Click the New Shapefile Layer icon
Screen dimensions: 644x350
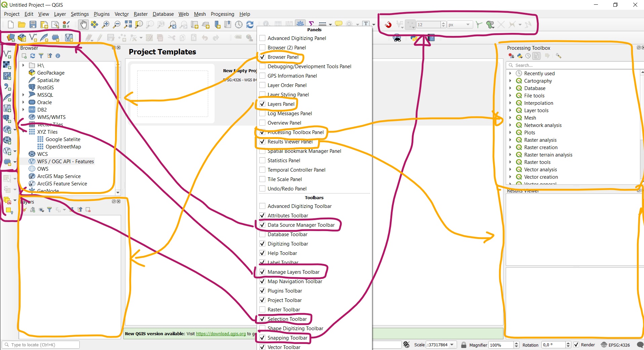[x=33, y=38]
